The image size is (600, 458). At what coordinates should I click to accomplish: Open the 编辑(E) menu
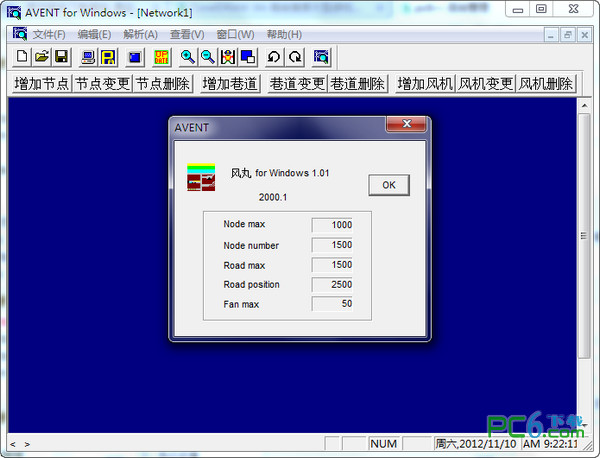pos(94,34)
